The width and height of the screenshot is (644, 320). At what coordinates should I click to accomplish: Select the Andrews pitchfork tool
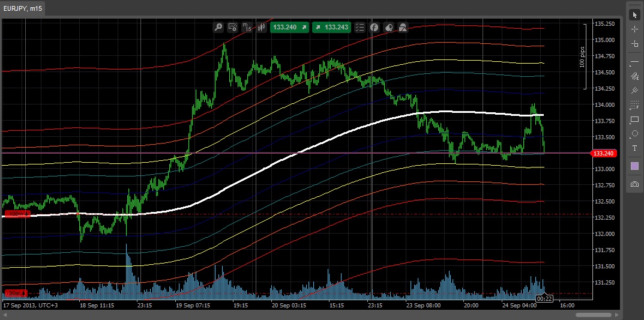pos(634,91)
